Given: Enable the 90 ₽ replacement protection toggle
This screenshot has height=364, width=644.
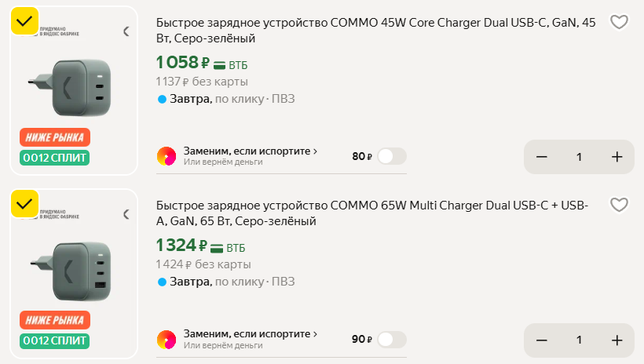Looking at the screenshot, I should click(391, 340).
